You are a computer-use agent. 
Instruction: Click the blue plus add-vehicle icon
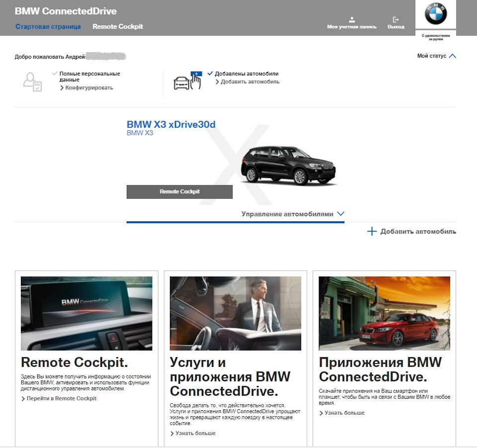coord(372,231)
